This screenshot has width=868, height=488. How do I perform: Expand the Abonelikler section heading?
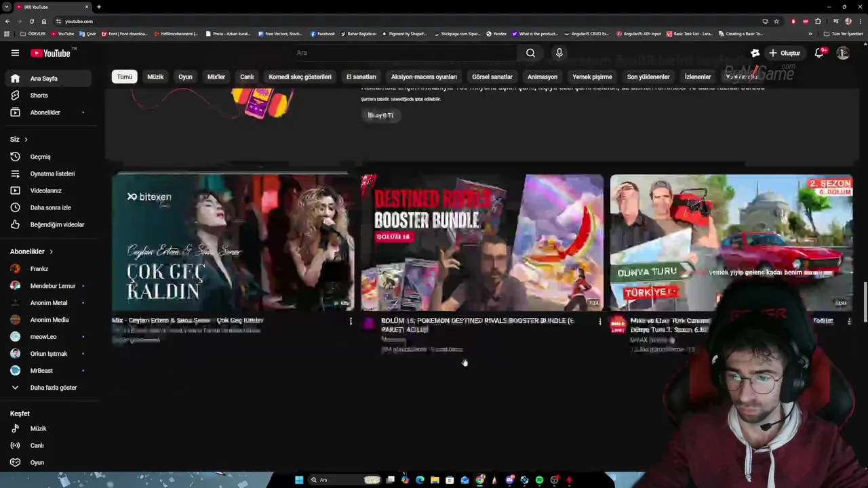click(31, 251)
